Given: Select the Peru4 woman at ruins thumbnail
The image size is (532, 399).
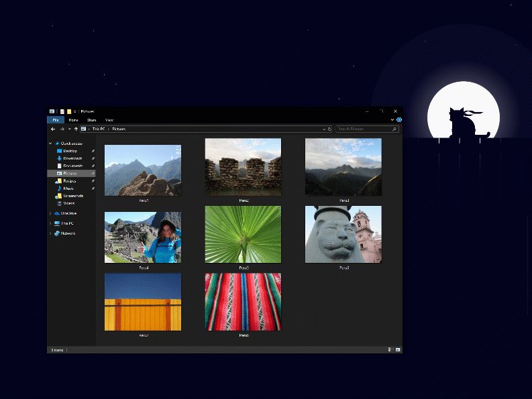Looking at the screenshot, I should (143, 237).
